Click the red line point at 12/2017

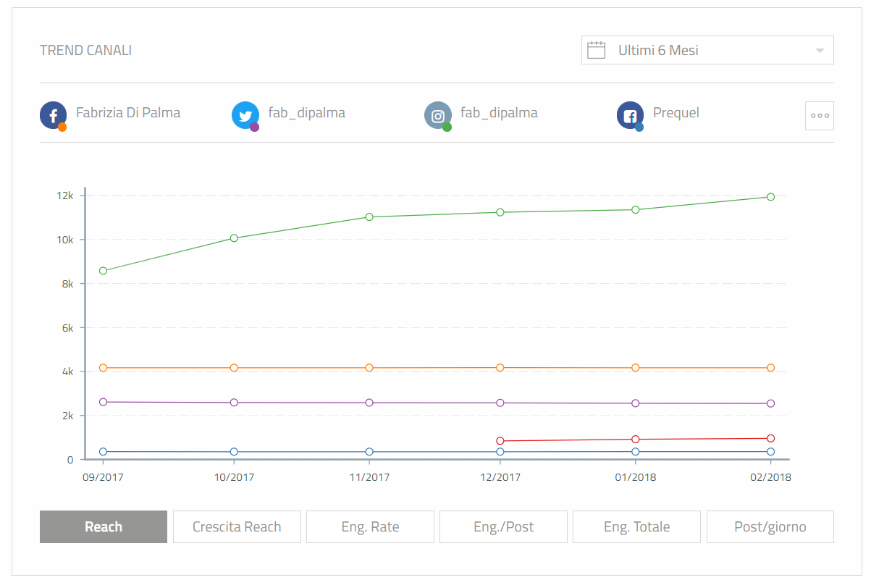[x=500, y=441]
